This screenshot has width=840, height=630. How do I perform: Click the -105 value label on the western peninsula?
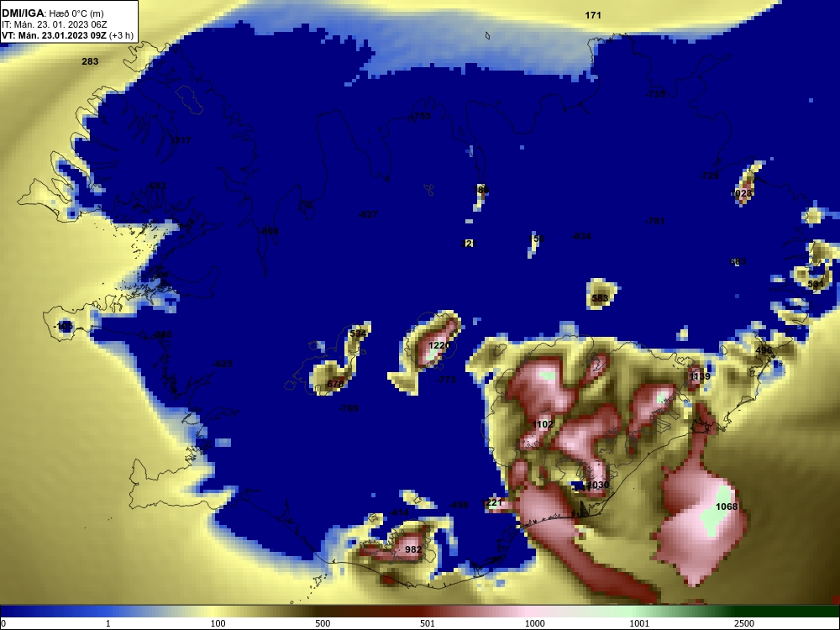[x=63, y=326]
